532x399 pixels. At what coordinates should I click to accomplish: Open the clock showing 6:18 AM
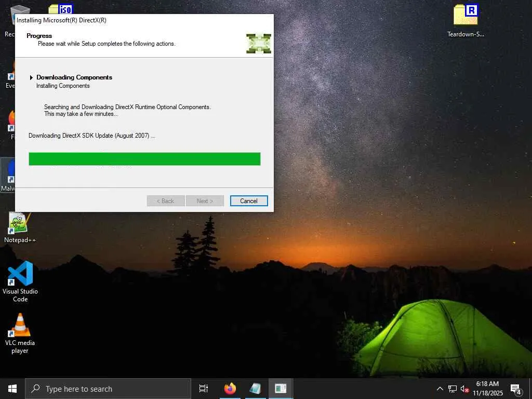click(x=487, y=389)
